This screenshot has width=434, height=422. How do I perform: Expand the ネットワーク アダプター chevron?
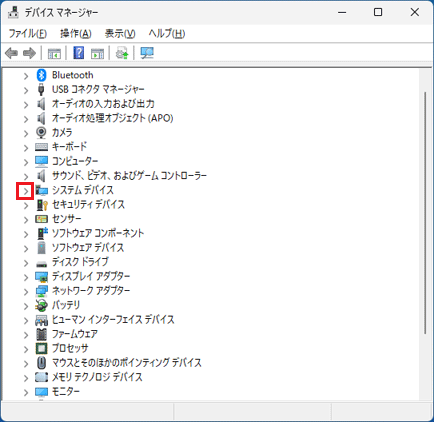click(26, 292)
